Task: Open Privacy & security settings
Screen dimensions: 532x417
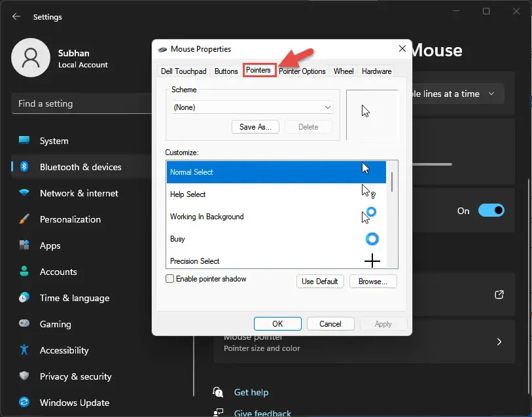Action: point(76,376)
